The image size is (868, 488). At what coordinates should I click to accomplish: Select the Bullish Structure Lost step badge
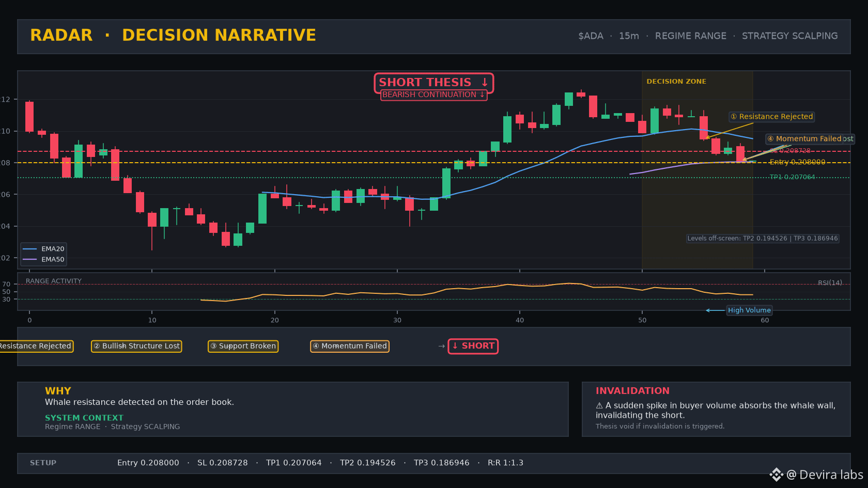click(136, 346)
